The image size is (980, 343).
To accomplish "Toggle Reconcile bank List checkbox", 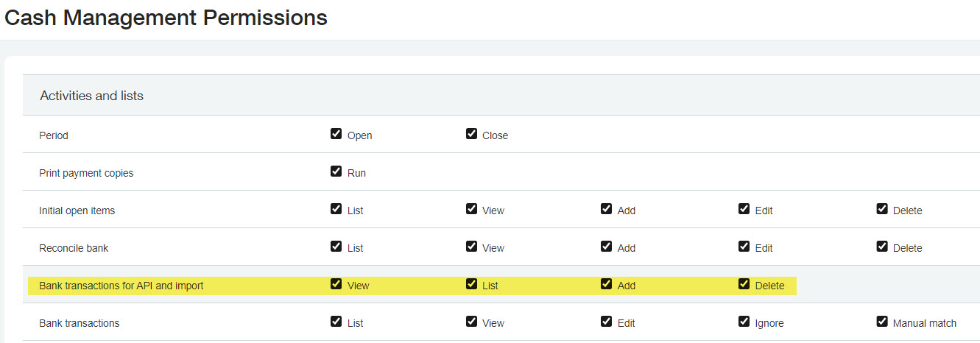I will (x=336, y=247).
